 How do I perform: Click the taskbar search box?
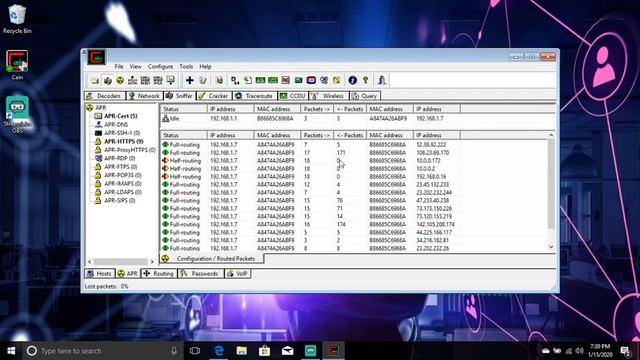pos(102,351)
